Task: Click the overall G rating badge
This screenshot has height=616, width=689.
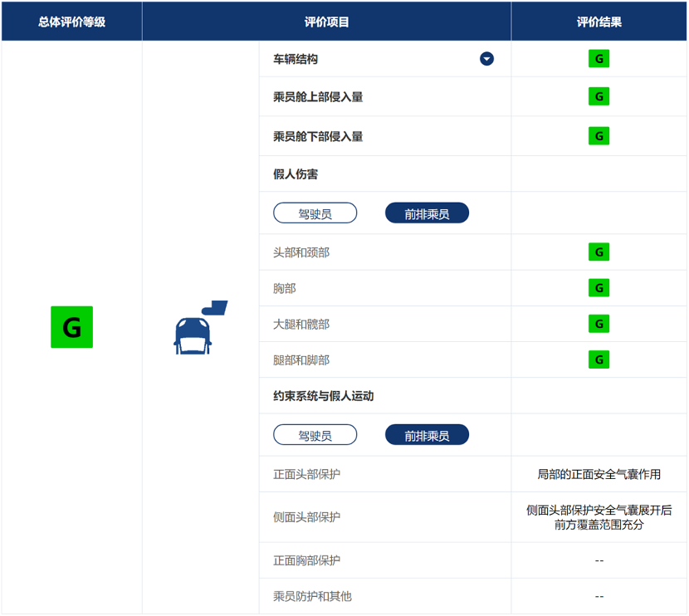Action: (71, 327)
